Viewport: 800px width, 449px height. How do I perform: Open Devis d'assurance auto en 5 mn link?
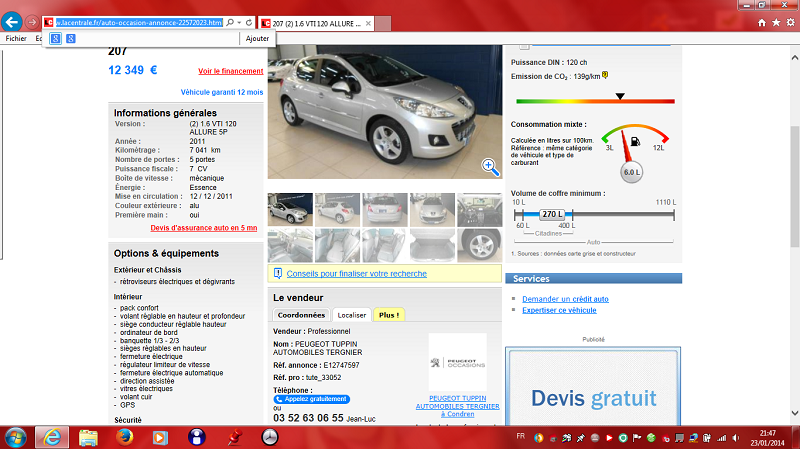(x=204, y=228)
